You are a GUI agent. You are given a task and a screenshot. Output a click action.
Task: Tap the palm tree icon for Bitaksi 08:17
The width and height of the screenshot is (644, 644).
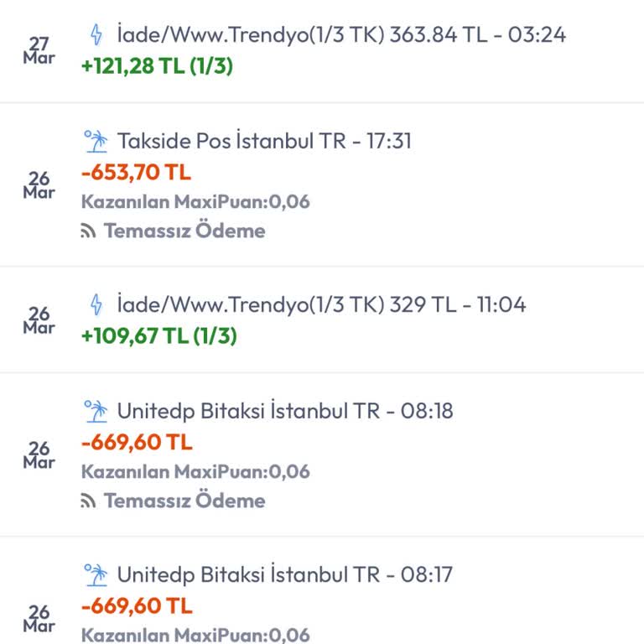coord(96,574)
